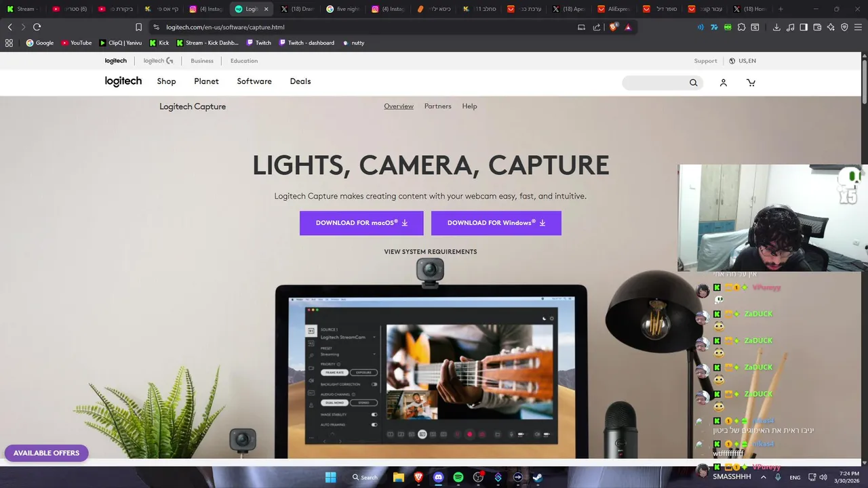Screen dimensions: 868x488
Task: Select the Partners section link
Action: click(x=437, y=106)
